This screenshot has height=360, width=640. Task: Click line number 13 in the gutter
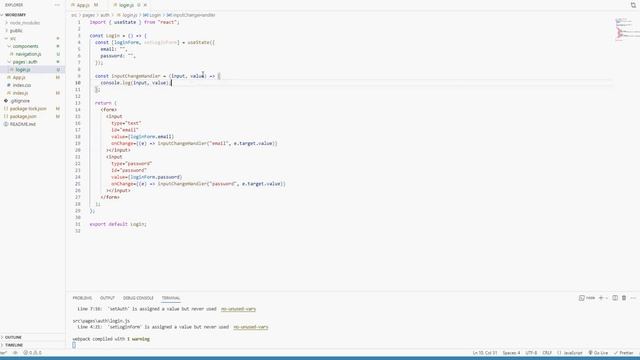(78, 103)
